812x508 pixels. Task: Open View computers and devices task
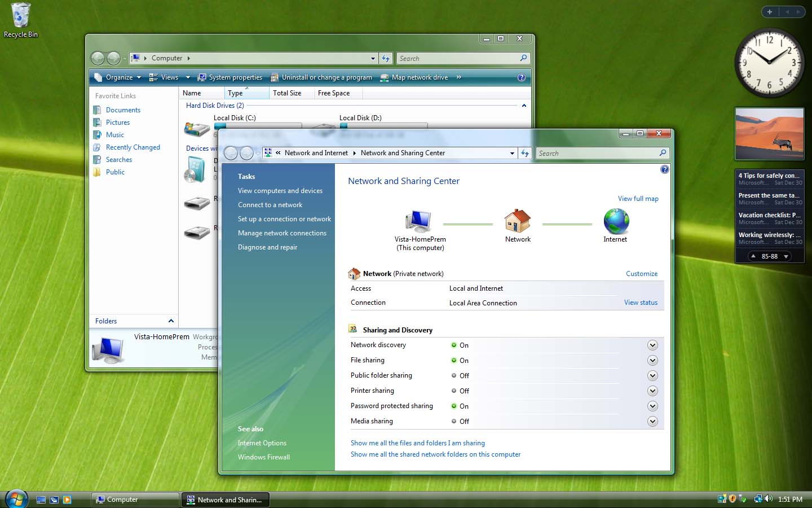[x=280, y=191]
